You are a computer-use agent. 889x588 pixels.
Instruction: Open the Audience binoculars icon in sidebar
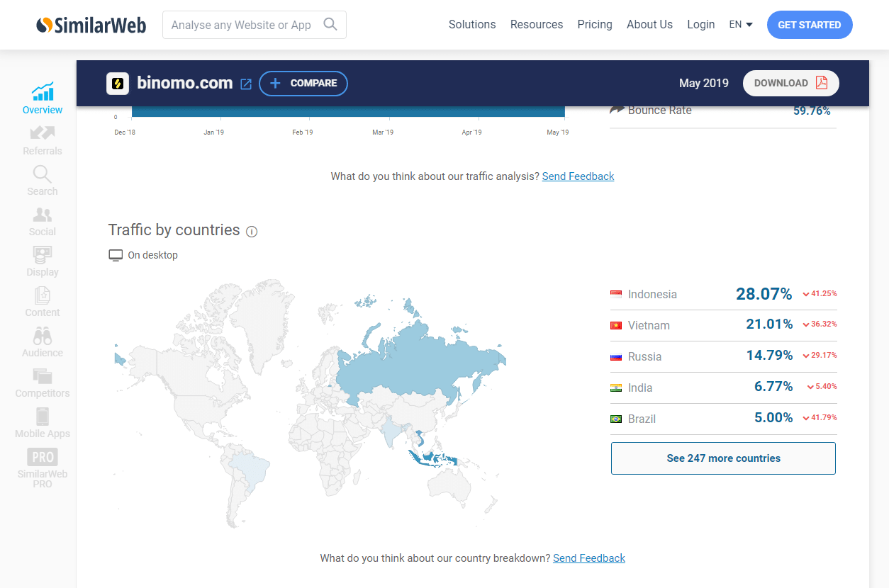[43, 335]
